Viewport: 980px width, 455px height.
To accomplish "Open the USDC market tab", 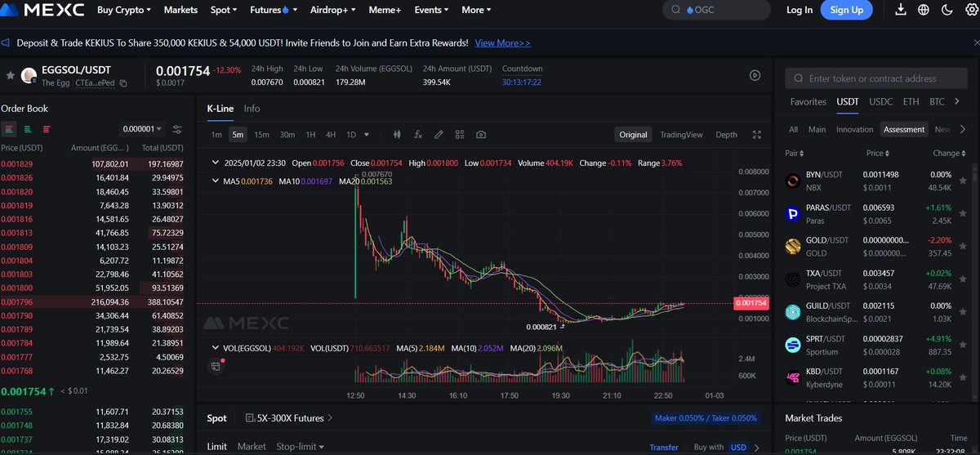I will 880,102.
